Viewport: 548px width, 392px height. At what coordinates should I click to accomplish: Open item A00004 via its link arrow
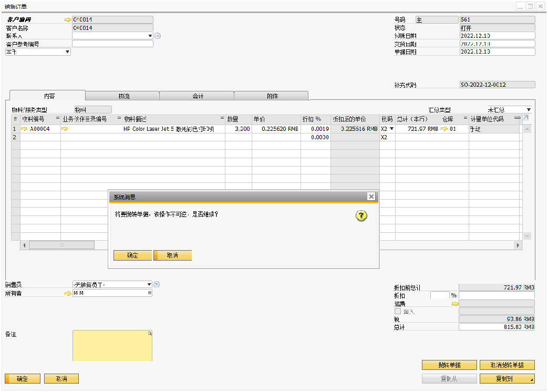(x=24, y=129)
